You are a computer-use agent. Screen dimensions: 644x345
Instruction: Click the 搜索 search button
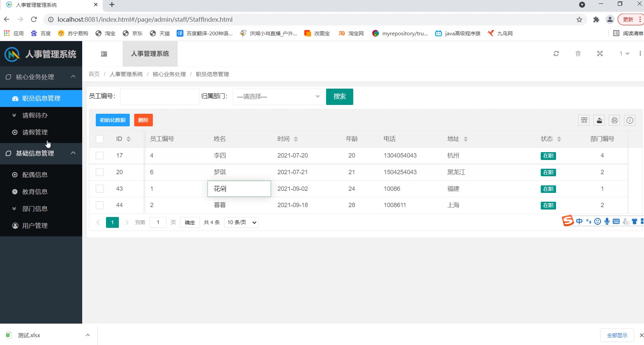coord(340,97)
